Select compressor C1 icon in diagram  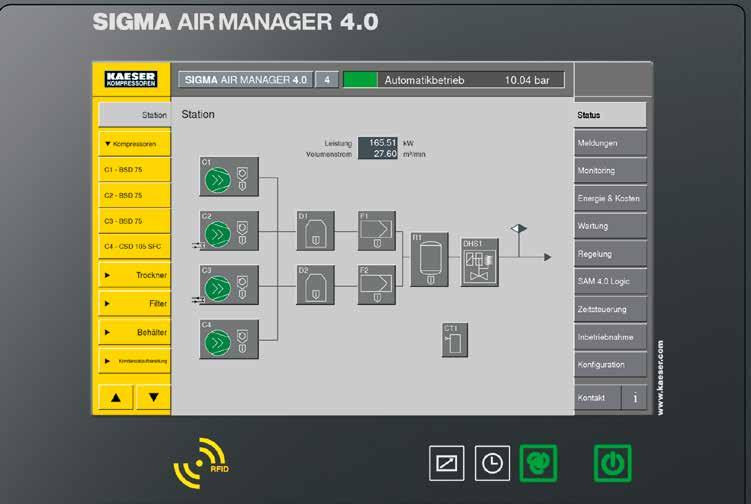(x=229, y=176)
